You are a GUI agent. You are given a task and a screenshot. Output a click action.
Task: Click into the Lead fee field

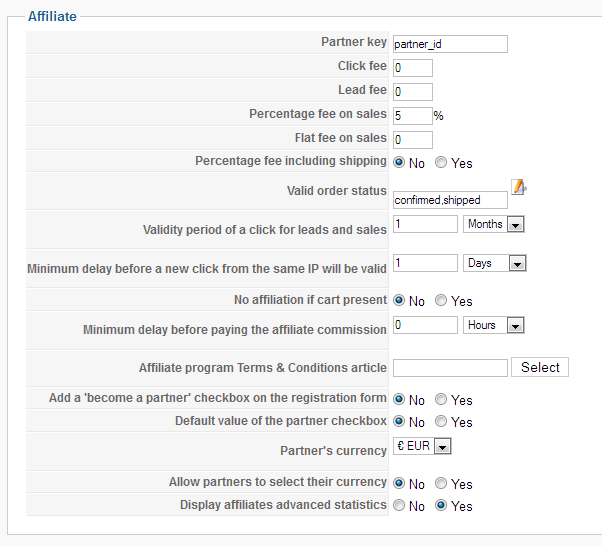coord(413,92)
